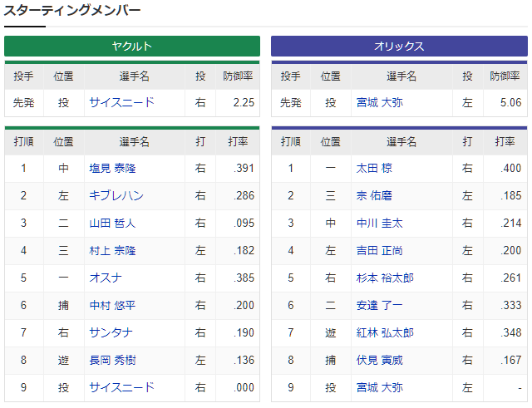Open player 宗 佑磨 profile
Screen dimensions: 532x408
tap(374, 196)
